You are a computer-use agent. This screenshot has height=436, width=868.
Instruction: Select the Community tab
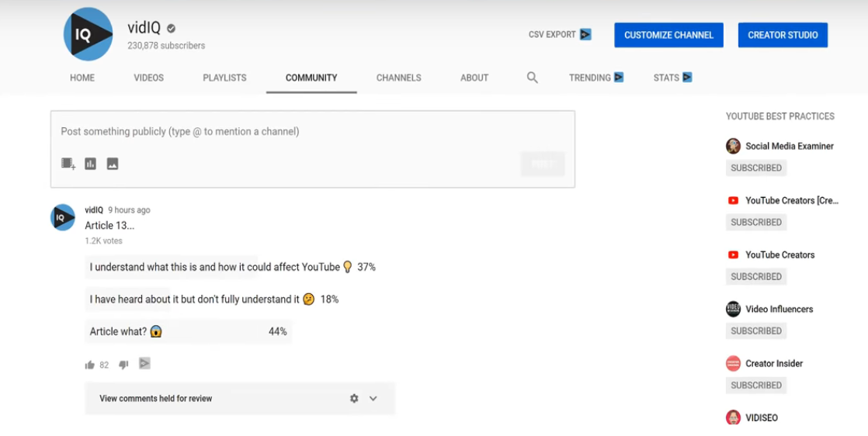(x=311, y=78)
